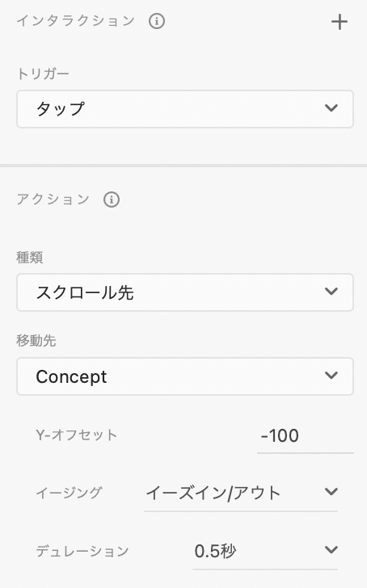Click the デュレーション label
This screenshot has width=367, height=588.
coord(82,551)
